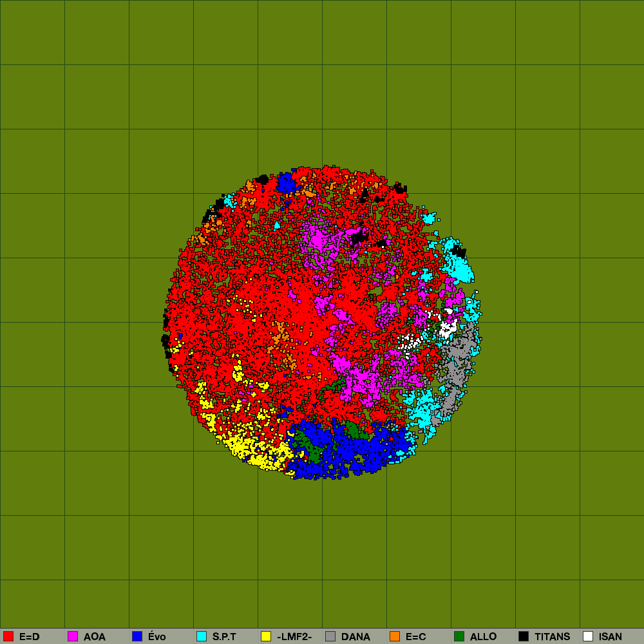
Task: Click the red E=D legend swatch
Action: (x=8, y=636)
